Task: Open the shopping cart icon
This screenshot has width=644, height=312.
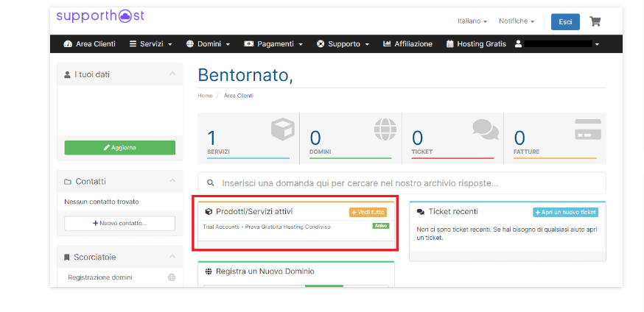Action: pyautogui.click(x=595, y=21)
